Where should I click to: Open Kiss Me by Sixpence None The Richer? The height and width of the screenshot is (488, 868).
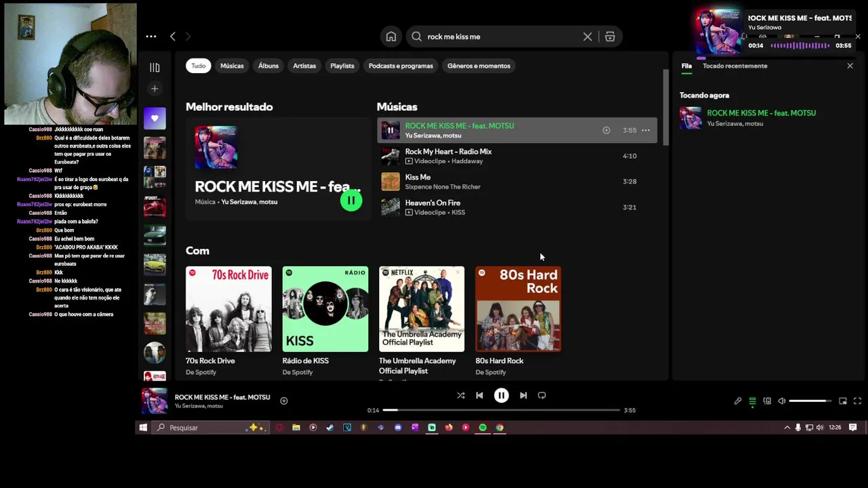click(x=517, y=182)
